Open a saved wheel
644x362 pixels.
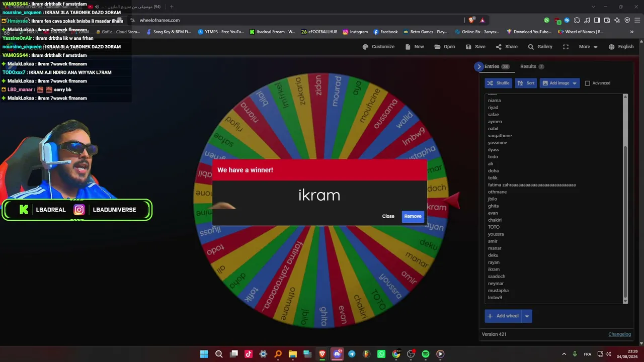(445, 47)
